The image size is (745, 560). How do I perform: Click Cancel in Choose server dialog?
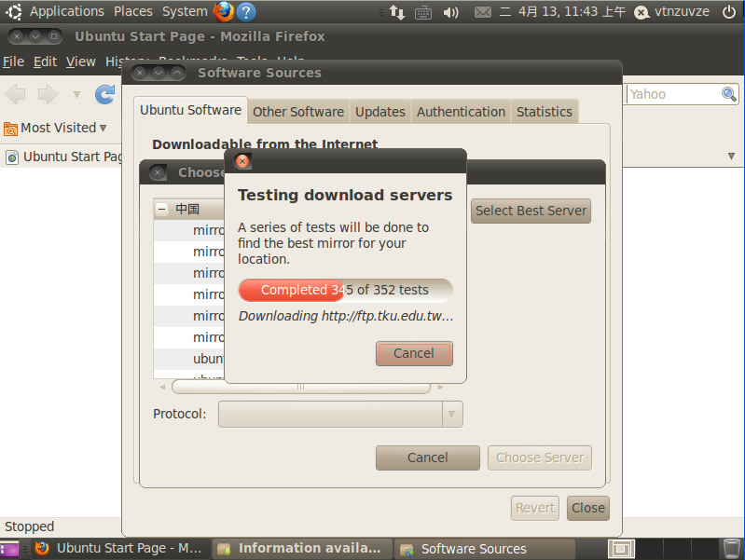point(428,458)
